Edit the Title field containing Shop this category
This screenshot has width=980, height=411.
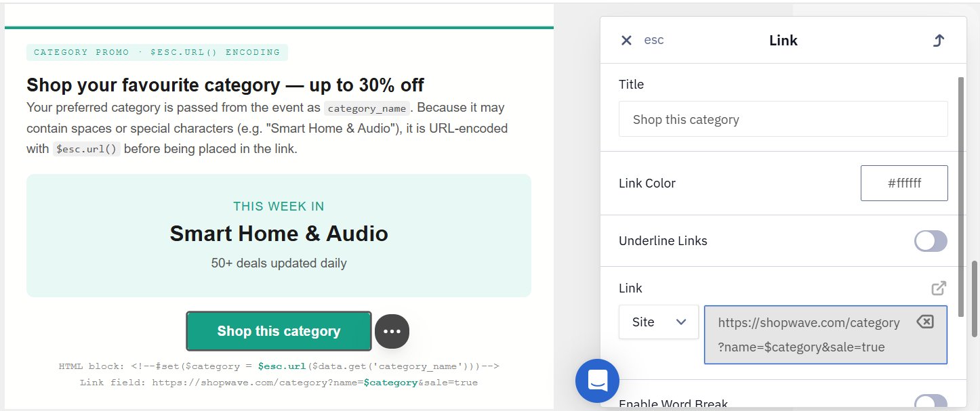[783, 119]
